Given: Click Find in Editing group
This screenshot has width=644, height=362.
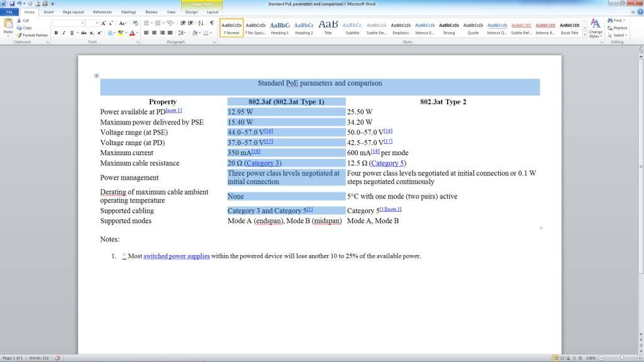Looking at the screenshot, I should click(x=616, y=21).
